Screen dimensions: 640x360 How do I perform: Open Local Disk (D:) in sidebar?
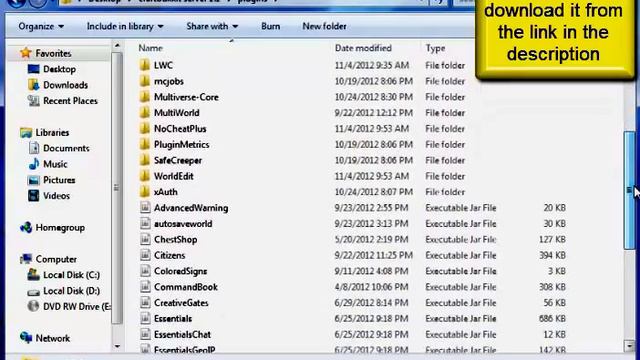pyautogui.click(x=71, y=291)
